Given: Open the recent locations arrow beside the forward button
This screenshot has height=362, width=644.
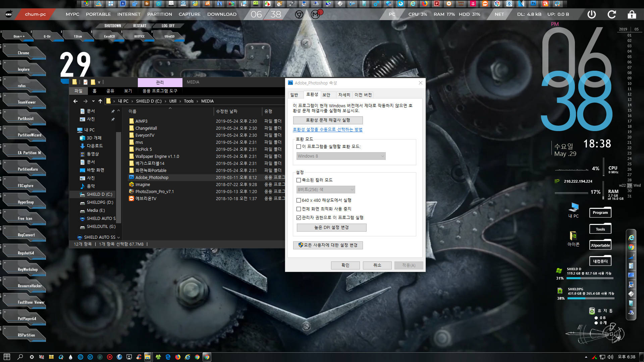Looking at the screenshot, I should point(93,101).
